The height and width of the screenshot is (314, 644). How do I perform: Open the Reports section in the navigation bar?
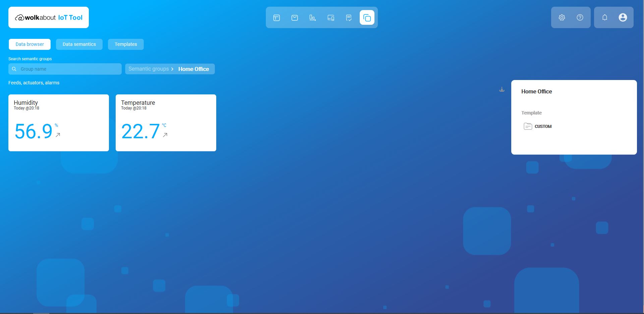(313, 17)
